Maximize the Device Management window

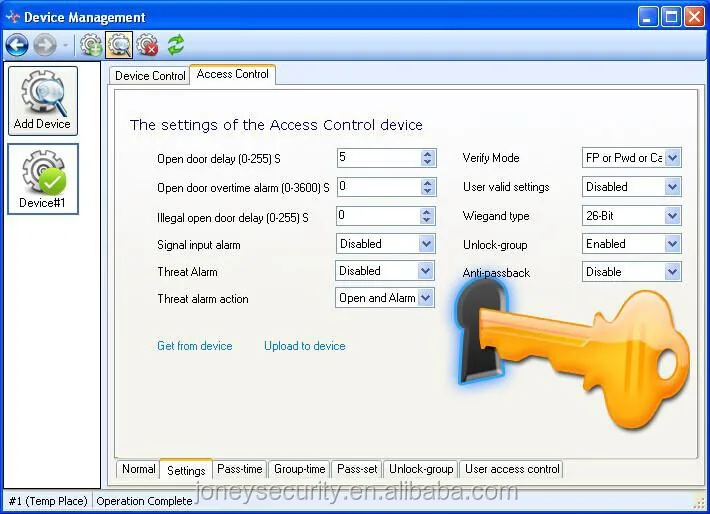(x=671, y=18)
